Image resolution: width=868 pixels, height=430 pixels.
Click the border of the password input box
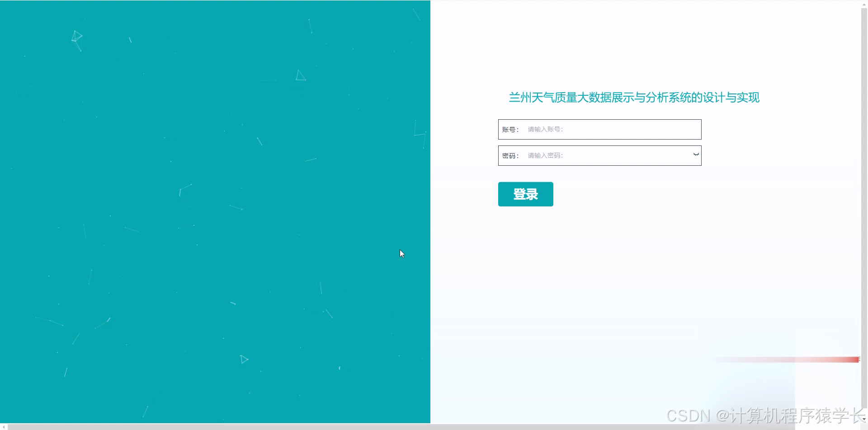click(599, 146)
